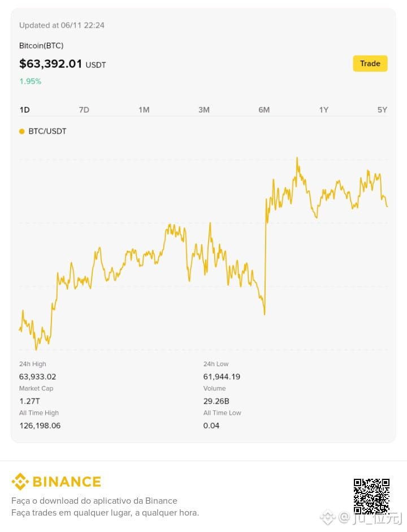Choose the 1Y timeframe tab
The image size is (407, 532).
click(324, 110)
